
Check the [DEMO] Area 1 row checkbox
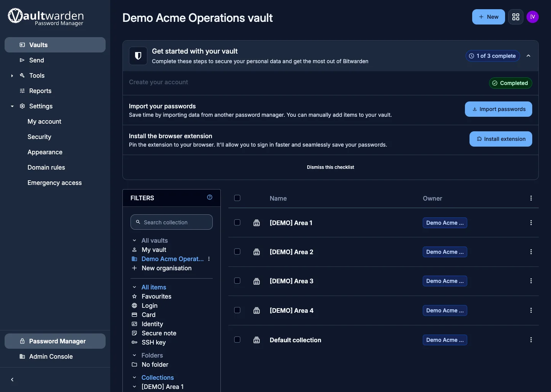[237, 222]
